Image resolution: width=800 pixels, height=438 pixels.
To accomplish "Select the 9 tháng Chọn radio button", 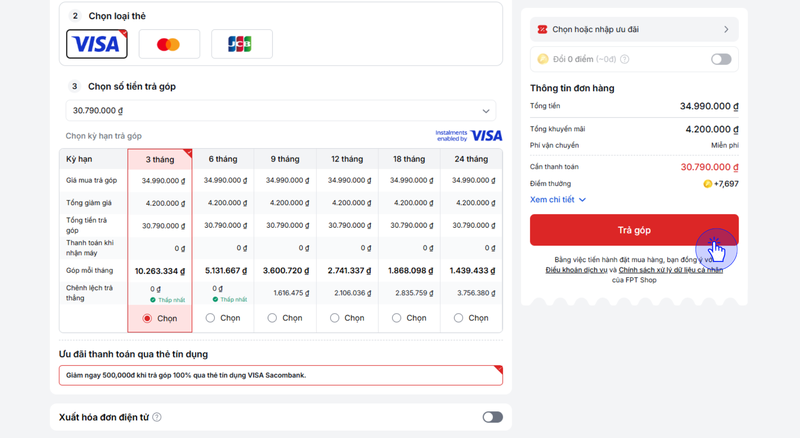I will pos(272,318).
